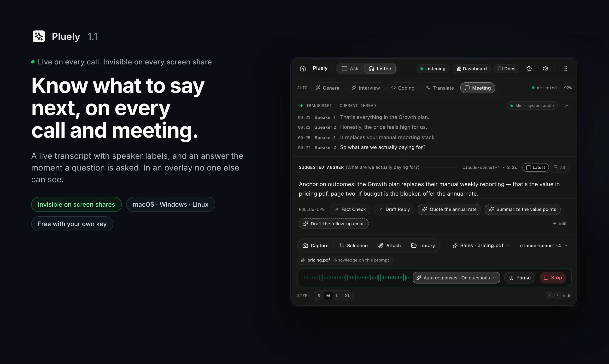Set overlay size to M
This screenshot has height=364, width=609.
point(328,296)
